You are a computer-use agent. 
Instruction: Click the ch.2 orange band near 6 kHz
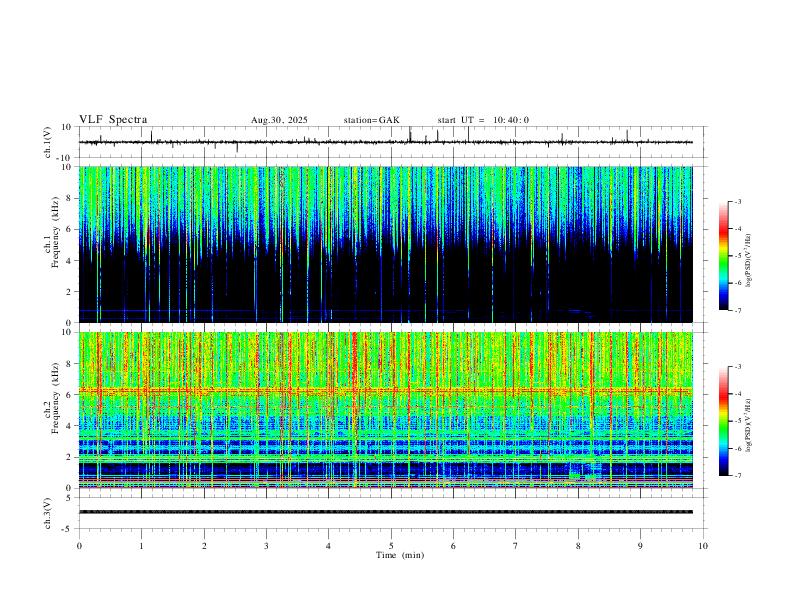[x=385, y=390]
